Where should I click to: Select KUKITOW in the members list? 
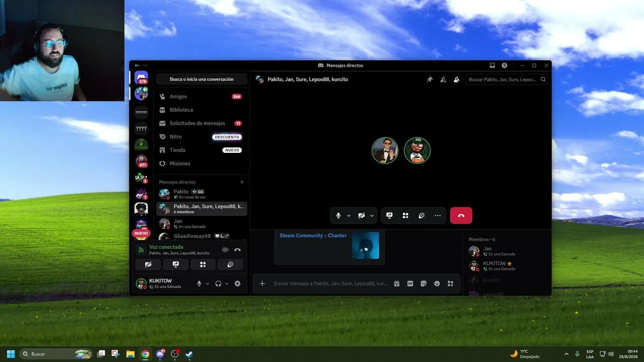click(x=507, y=265)
